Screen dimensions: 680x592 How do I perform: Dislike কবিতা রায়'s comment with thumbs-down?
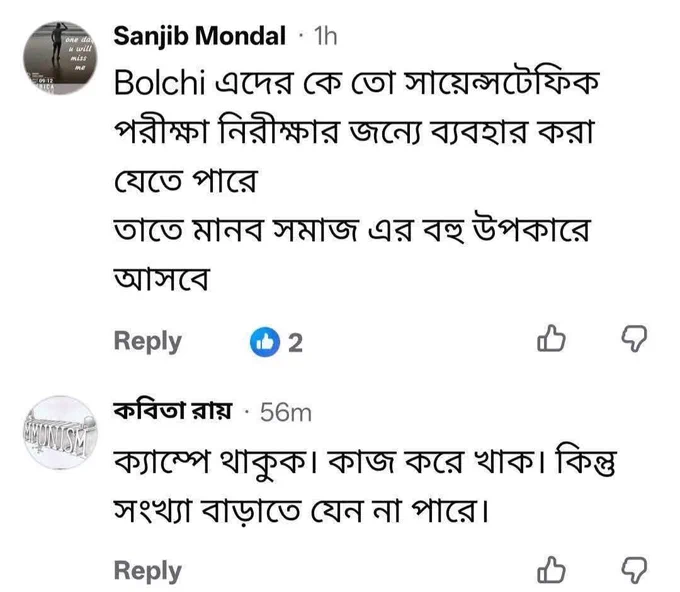(x=634, y=570)
